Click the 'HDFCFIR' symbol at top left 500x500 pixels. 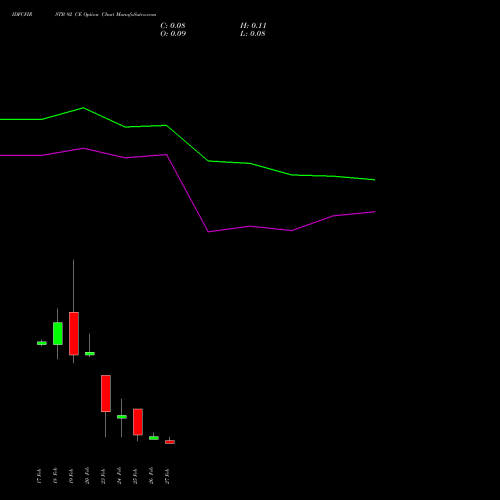pyautogui.click(x=22, y=15)
